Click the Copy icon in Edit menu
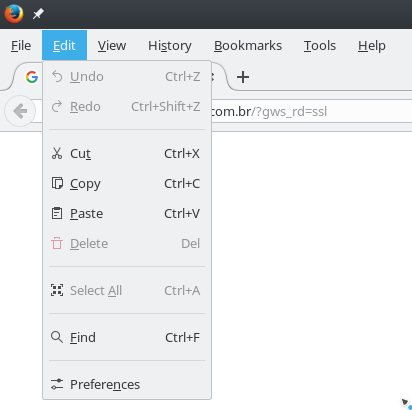Screen dimensions: 412x410 57,183
